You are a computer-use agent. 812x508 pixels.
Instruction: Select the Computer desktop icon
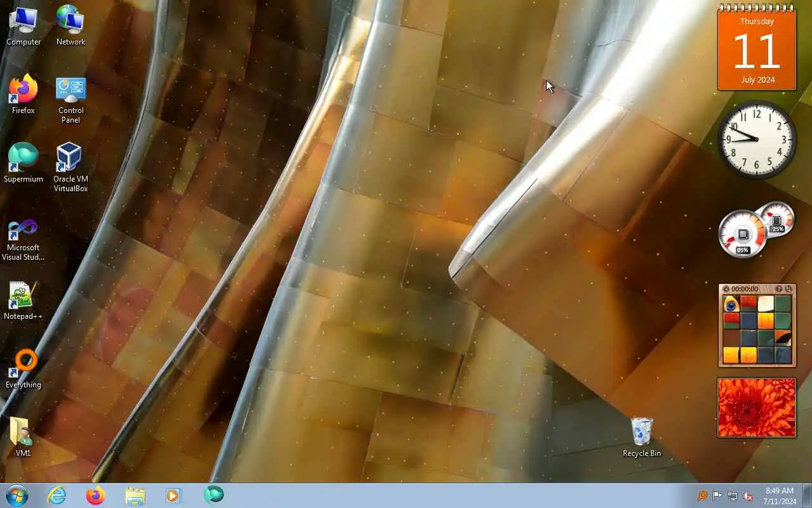[x=23, y=25]
